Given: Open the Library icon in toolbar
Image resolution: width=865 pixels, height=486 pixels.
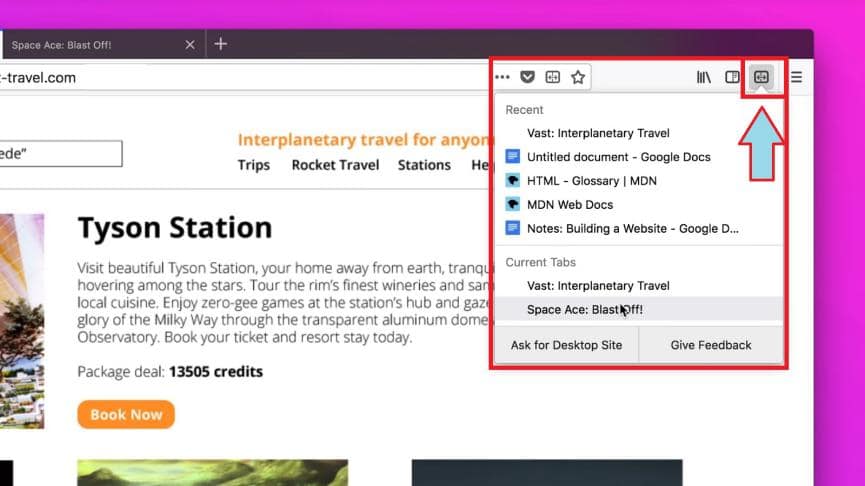Looking at the screenshot, I should [703, 77].
